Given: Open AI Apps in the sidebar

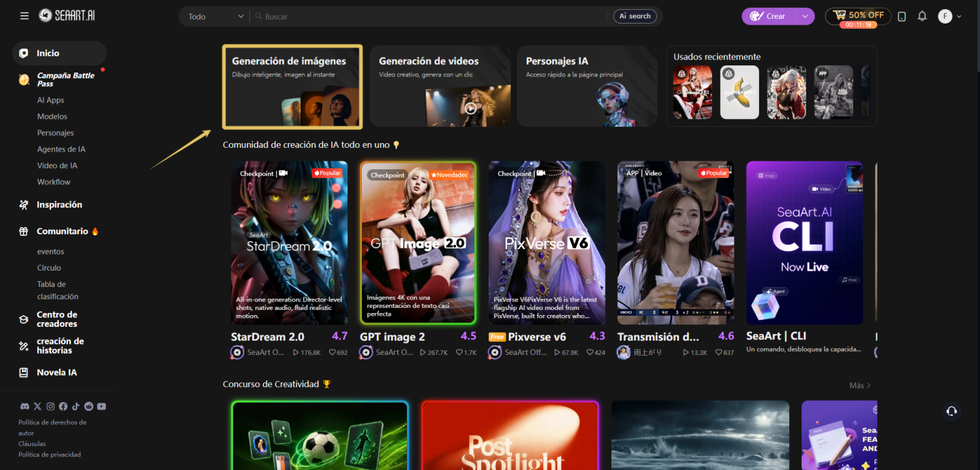Looking at the screenshot, I should (50, 100).
